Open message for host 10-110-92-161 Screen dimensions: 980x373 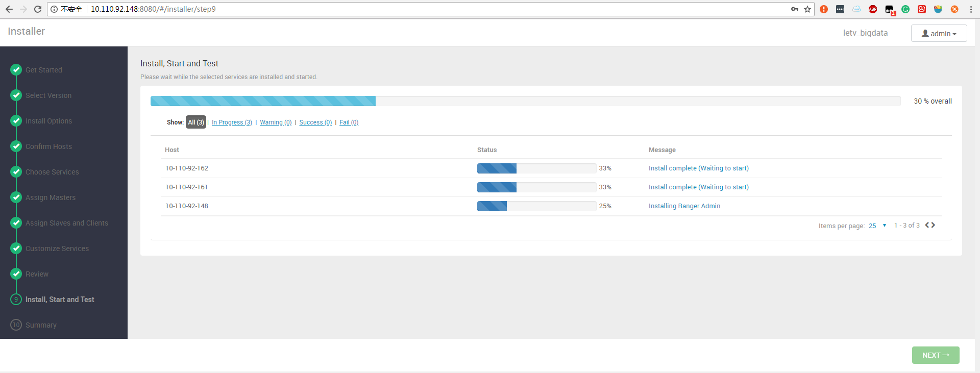pos(699,187)
